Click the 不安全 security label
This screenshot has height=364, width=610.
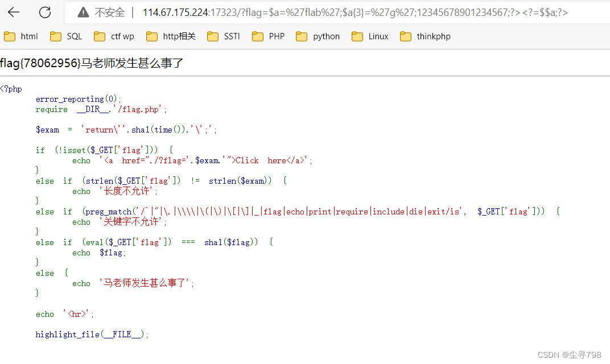(110, 13)
